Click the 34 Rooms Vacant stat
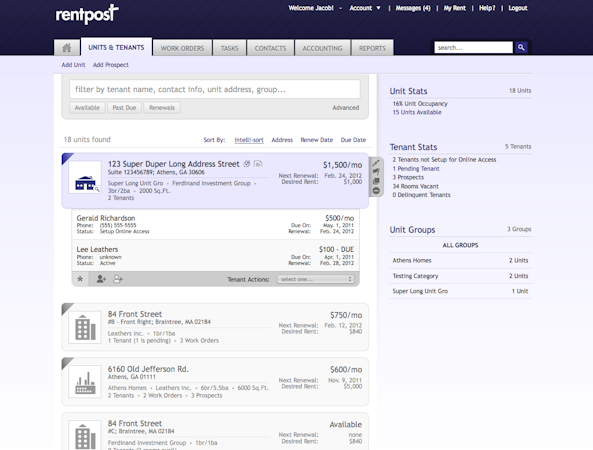 pyautogui.click(x=415, y=186)
